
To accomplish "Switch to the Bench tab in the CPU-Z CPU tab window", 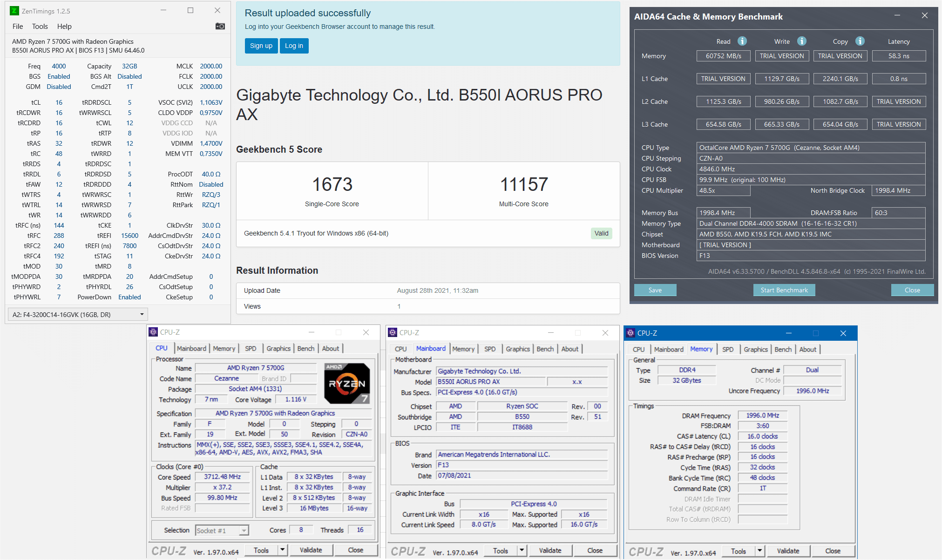I will (306, 348).
